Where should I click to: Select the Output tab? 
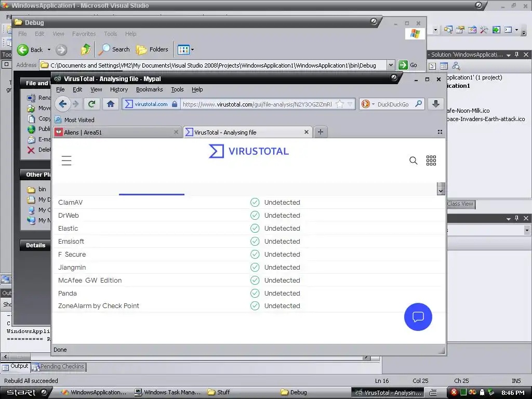(x=16, y=366)
